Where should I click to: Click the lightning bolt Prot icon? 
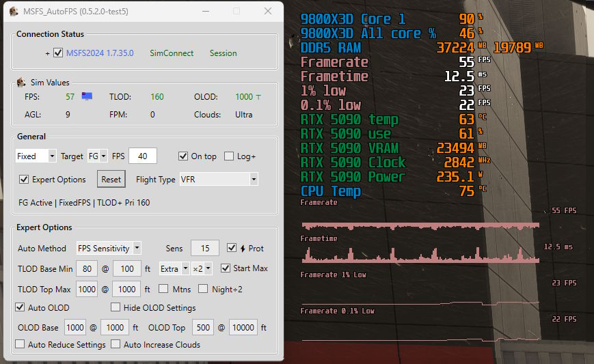pyautogui.click(x=243, y=248)
